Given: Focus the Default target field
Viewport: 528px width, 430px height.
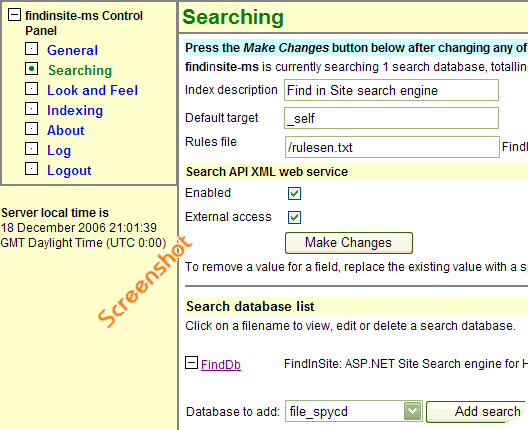Looking at the screenshot, I should pyautogui.click(x=391, y=118).
